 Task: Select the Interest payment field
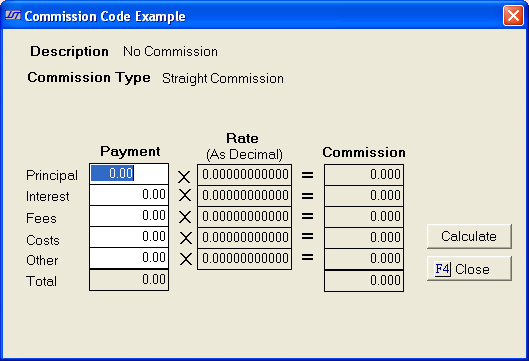click(x=129, y=195)
